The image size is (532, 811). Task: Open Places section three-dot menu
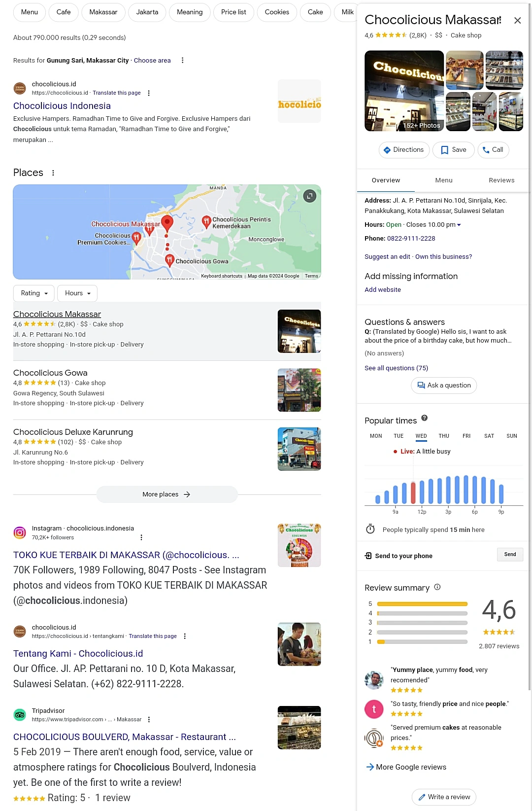[x=53, y=173]
